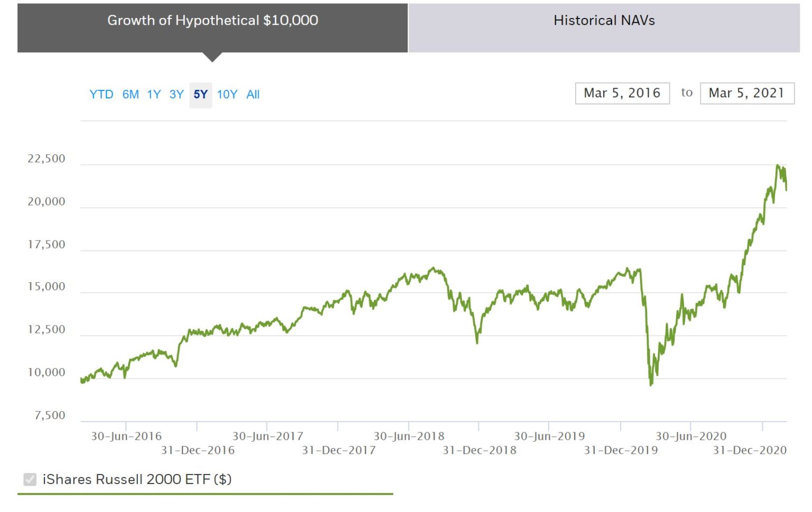This screenshot has width=812, height=512.
Task: Click the 22,500 y-axis label
Action: 47,159
